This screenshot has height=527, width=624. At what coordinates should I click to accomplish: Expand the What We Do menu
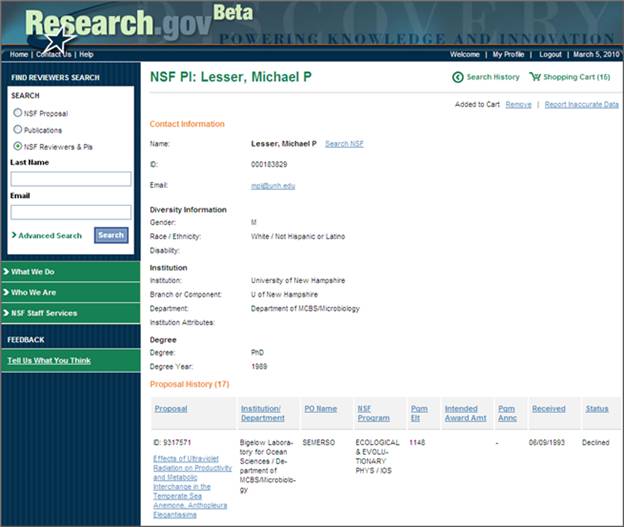click(70, 271)
